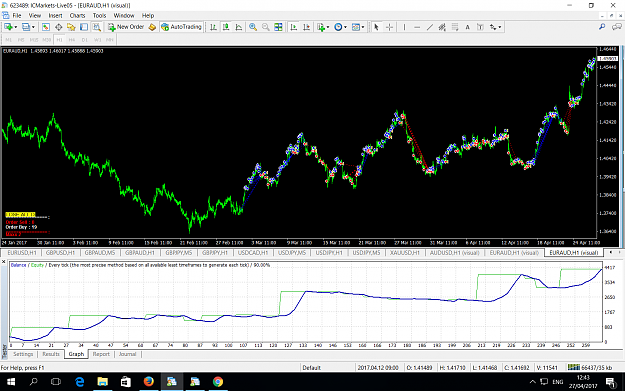
Task: Open the Insert menu
Action: click(x=55, y=16)
